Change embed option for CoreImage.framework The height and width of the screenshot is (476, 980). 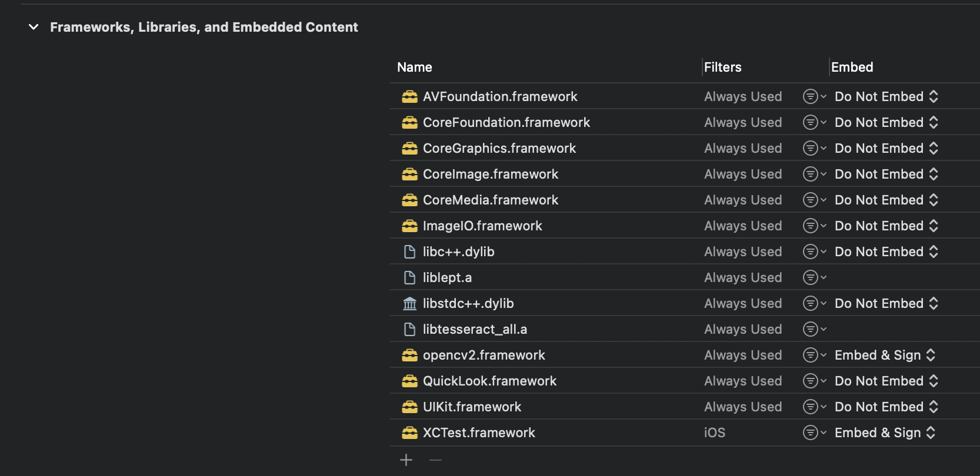(886, 174)
